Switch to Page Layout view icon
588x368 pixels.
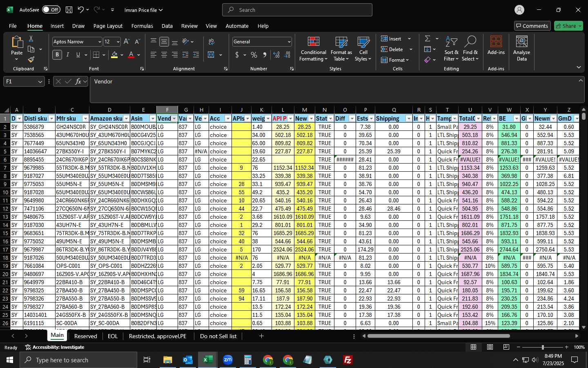click(x=490, y=347)
